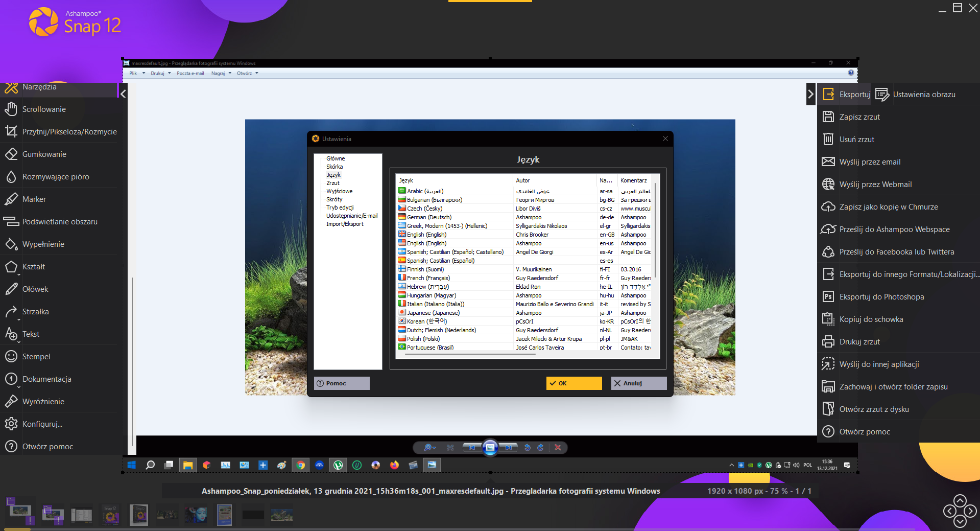Pick the Wyróżnienie spotlight tool
The height and width of the screenshot is (531, 980).
[x=59, y=402]
